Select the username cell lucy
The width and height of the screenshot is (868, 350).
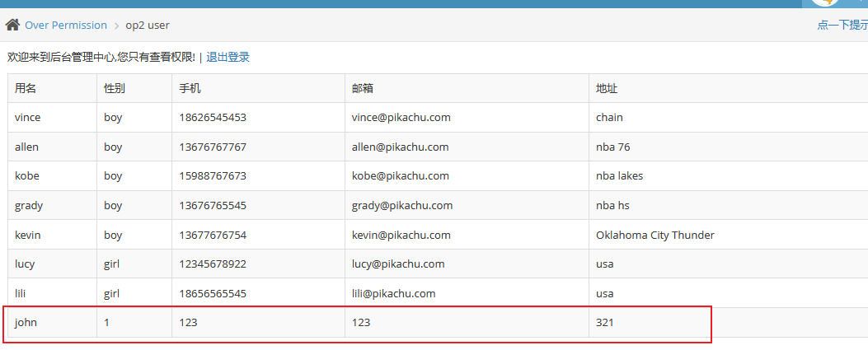click(x=25, y=264)
